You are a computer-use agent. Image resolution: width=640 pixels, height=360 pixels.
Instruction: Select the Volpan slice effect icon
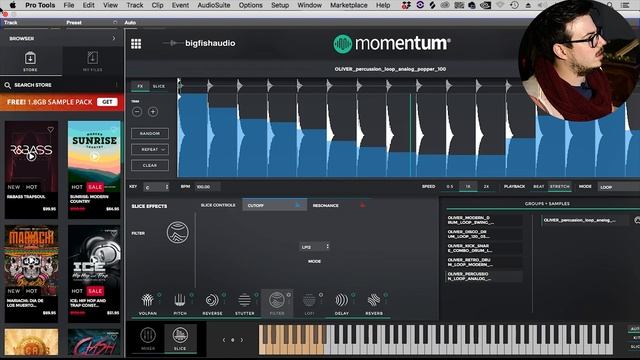(x=147, y=300)
